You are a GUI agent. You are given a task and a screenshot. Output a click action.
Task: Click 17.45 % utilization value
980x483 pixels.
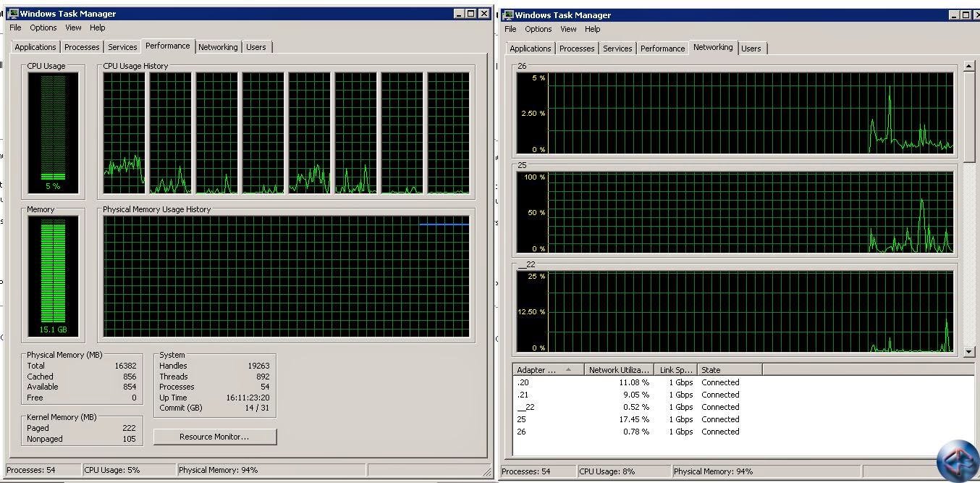[x=633, y=419]
